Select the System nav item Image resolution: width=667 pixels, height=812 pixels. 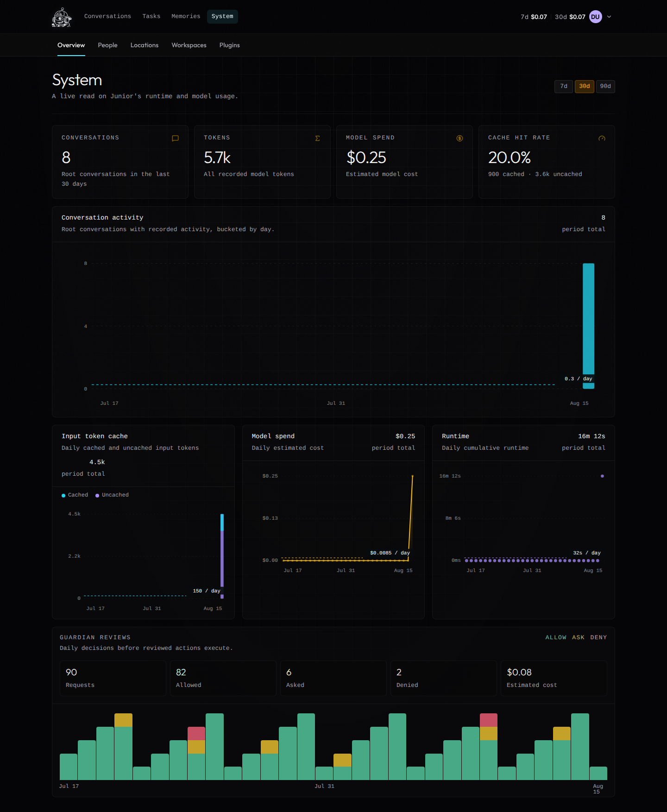click(222, 16)
